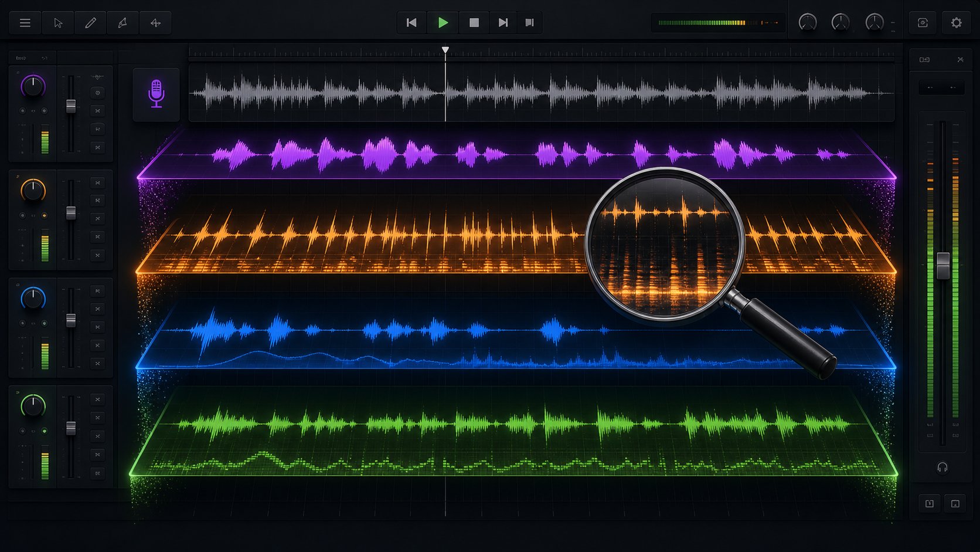Click the horizontal output level meter in the top bar
The image size is (980, 552).
pos(718,23)
